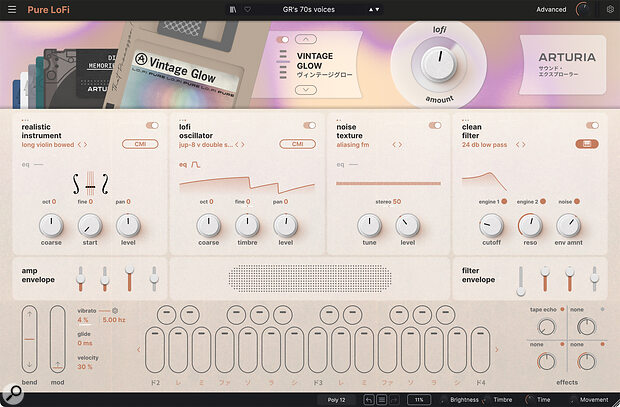Favorite the preset with the heart icon
Screen dimensions: 620x407
tap(248, 9)
